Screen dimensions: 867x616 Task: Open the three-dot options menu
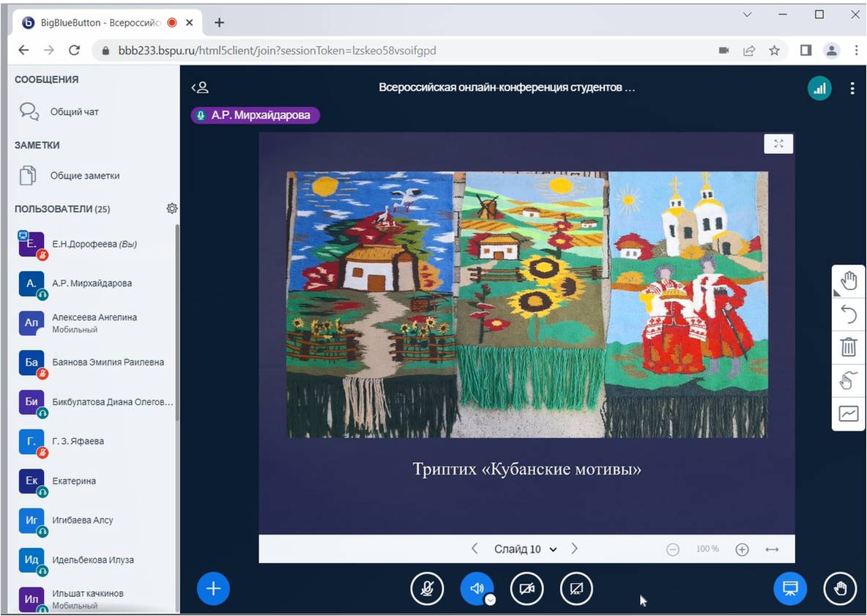tap(852, 89)
